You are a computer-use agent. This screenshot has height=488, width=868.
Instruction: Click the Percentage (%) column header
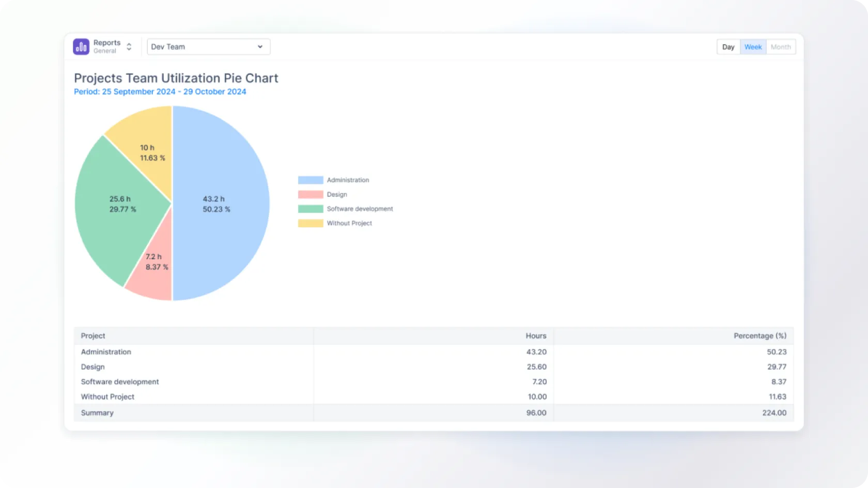[760, 336]
